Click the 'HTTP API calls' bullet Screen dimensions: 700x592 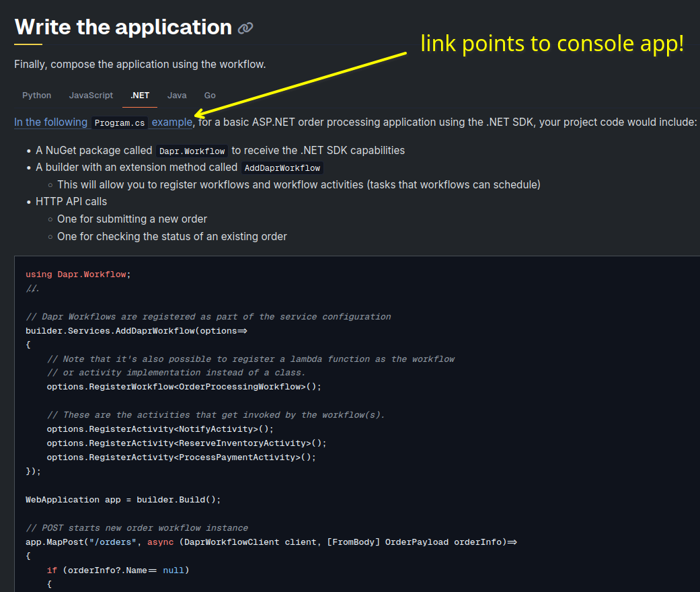pos(71,202)
